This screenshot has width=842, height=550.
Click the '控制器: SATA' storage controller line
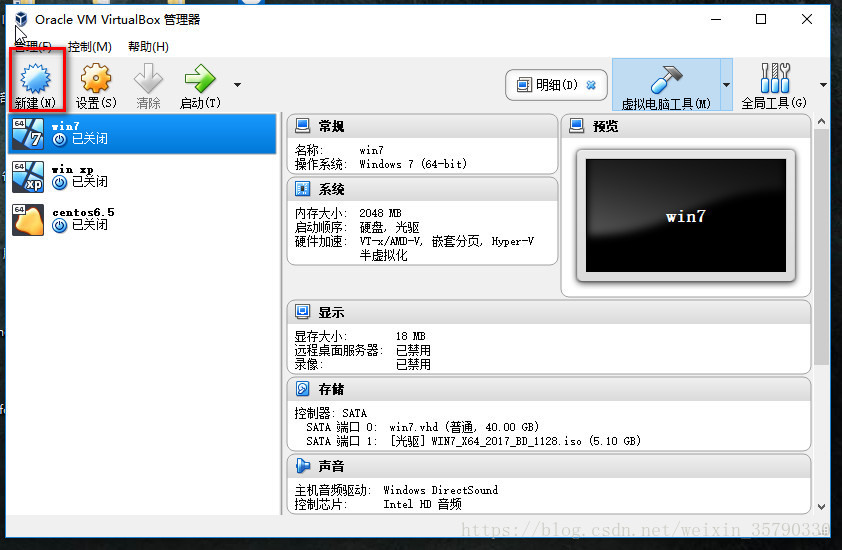tap(331, 413)
